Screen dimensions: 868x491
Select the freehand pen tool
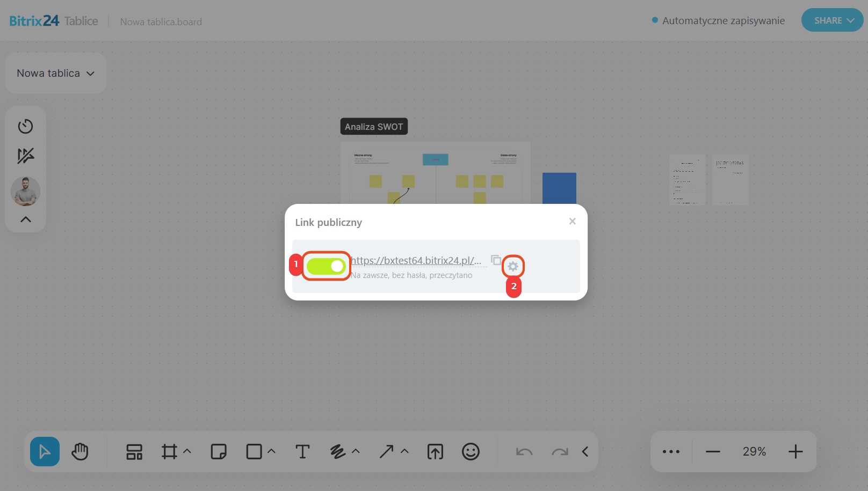(x=338, y=452)
